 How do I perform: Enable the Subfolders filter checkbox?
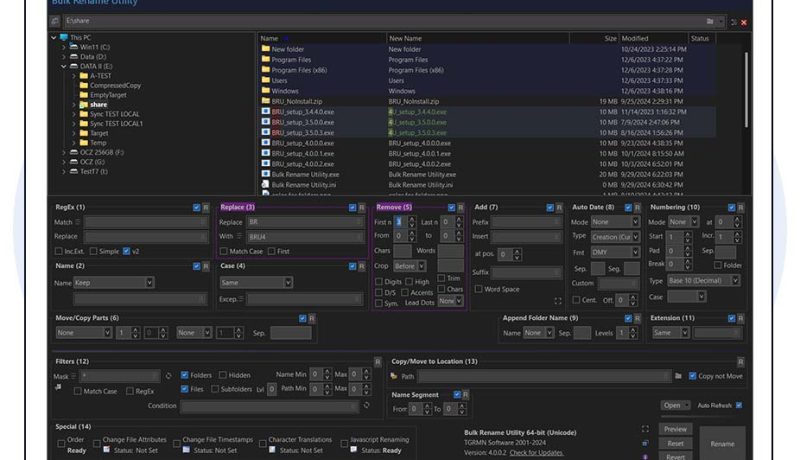tap(215, 389)
